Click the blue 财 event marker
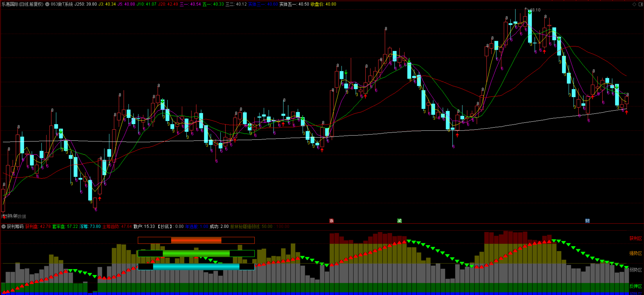The height and width of the screenshot is (295, 644). [x=588, y=221]
